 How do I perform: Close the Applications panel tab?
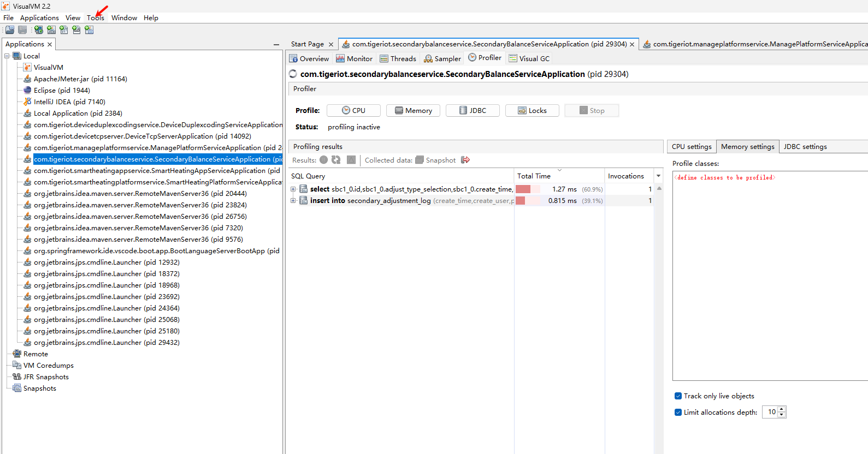pyautogui.click(x=50, y=45)
